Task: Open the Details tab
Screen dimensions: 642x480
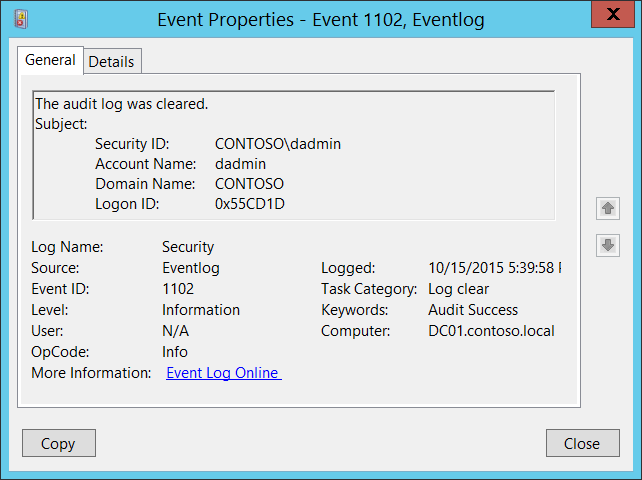Action: (111, 61)
